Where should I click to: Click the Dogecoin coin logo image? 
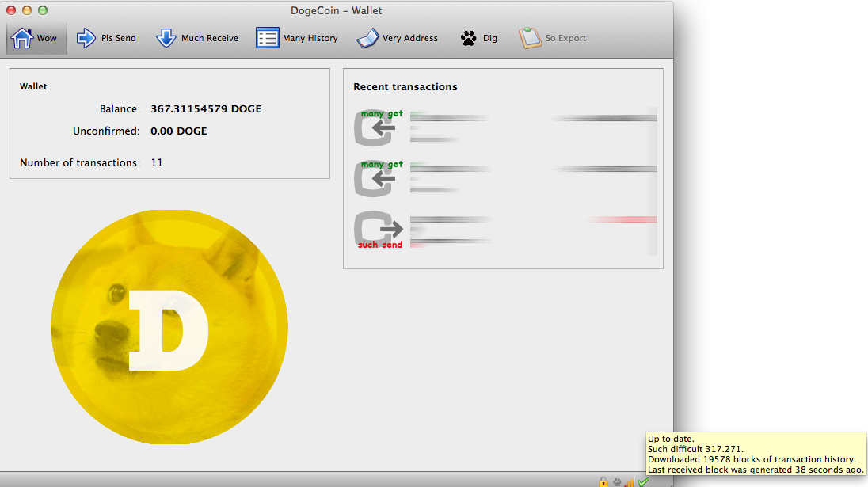coord(169,326)
